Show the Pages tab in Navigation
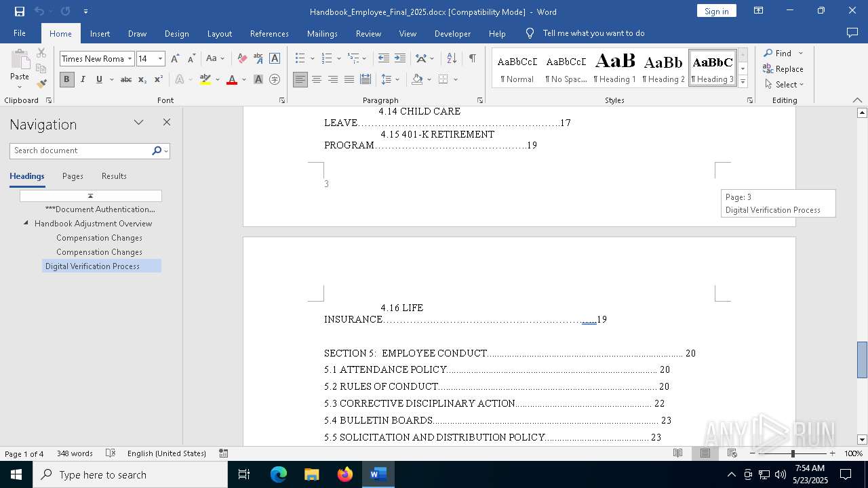Viewport: 868px width, 488px height. 73,176
